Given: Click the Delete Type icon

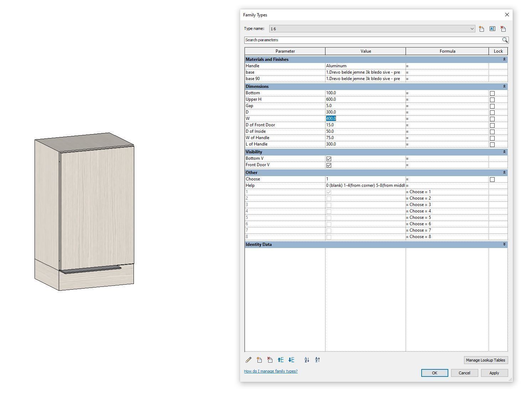Looking at the screenshot, I should tap(503, 29).
